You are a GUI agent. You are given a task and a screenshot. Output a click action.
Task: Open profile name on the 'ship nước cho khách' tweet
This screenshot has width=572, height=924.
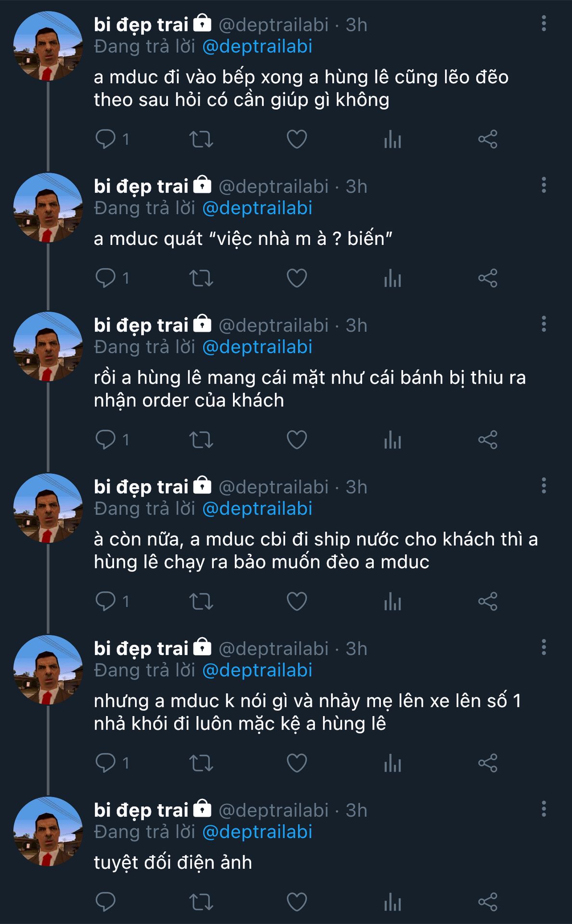pos(141,487)
